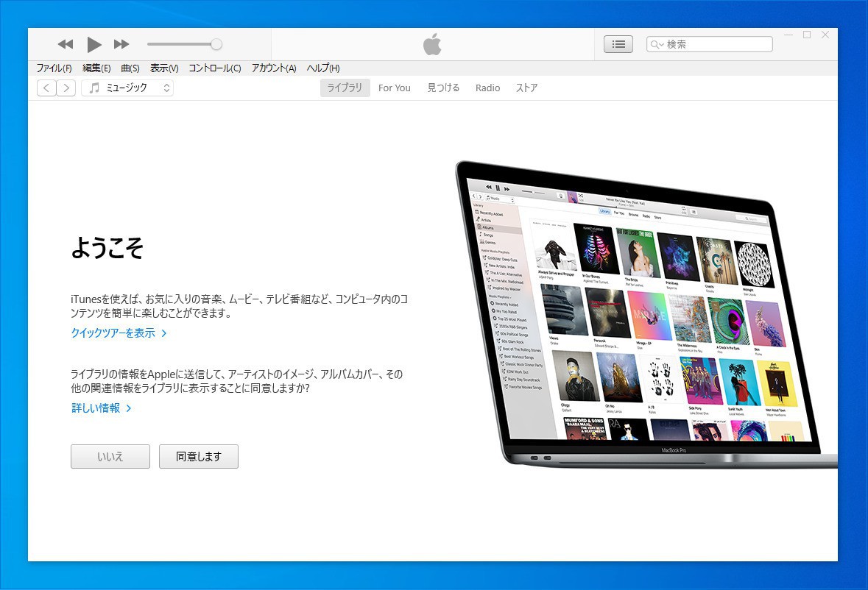Click the 検索 search field
This screenshot has height=590, width=868.
[x=710, y=44]
